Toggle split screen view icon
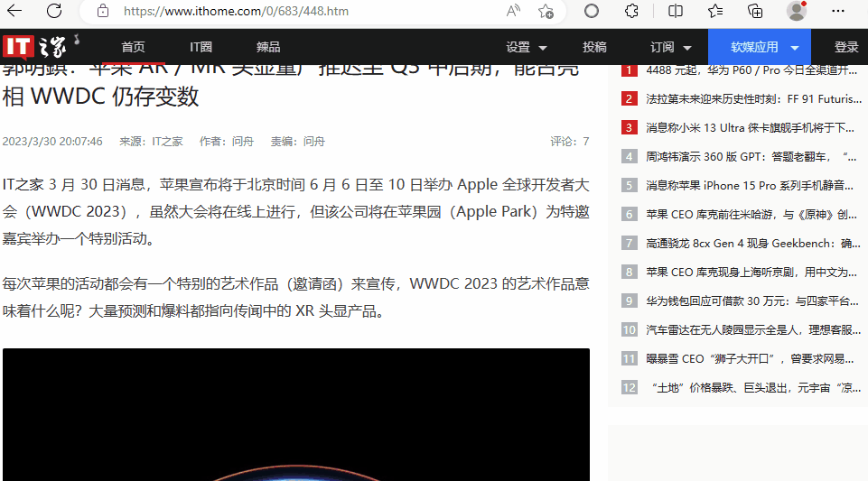 [676, 11]
